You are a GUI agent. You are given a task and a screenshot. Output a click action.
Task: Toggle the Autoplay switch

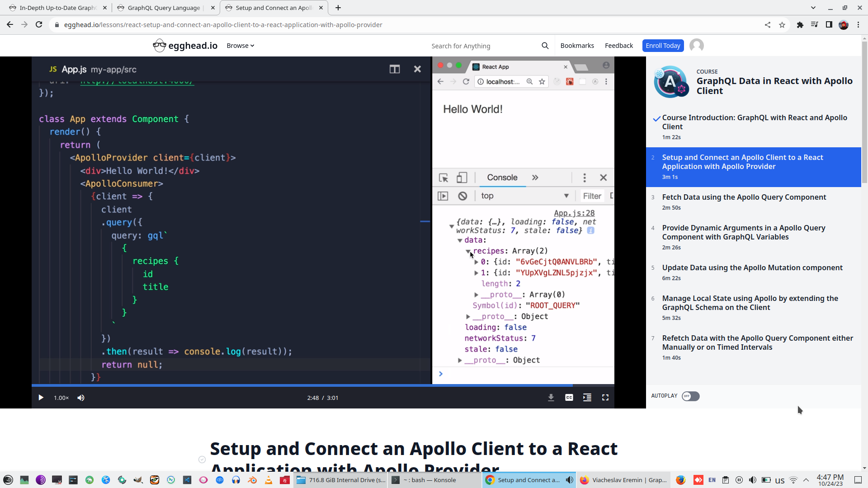click(x=690, y=396)
